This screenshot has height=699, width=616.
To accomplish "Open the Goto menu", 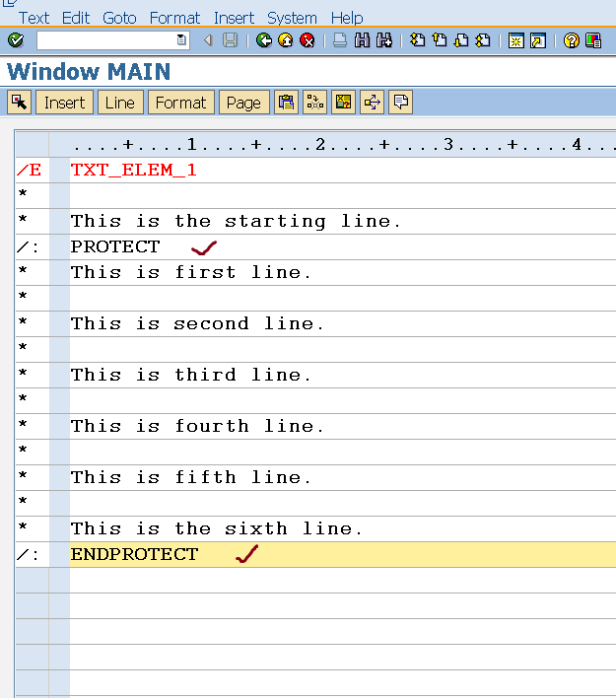I will (119, 19).
